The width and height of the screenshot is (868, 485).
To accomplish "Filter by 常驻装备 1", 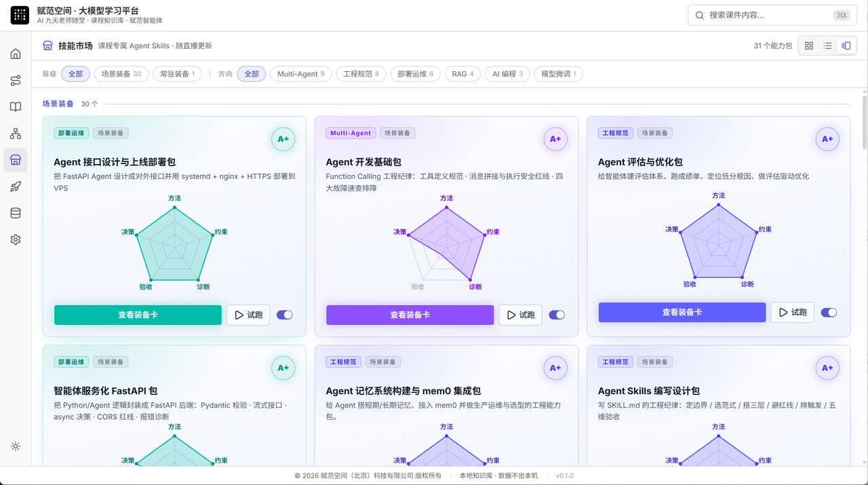I will (x=177, y=74).
